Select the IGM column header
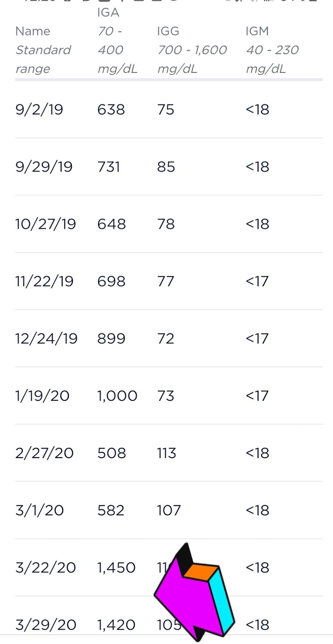This screenshot has width=333, height=644. (257, 31)
